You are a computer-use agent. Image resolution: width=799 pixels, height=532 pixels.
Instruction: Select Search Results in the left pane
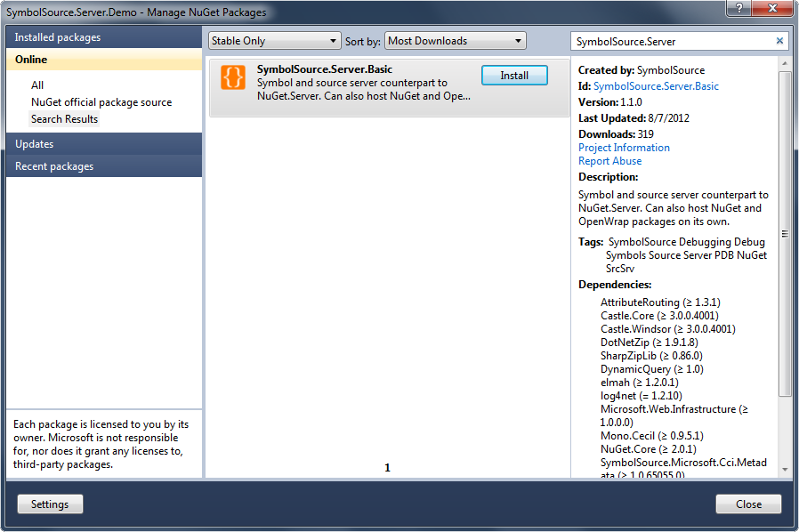(64, 118)
